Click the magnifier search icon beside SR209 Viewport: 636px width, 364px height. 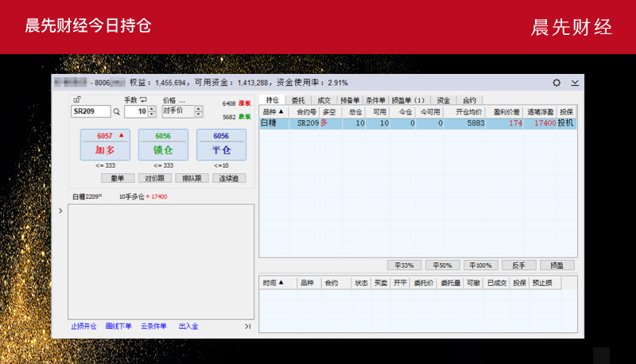click(x=116, y=112)
